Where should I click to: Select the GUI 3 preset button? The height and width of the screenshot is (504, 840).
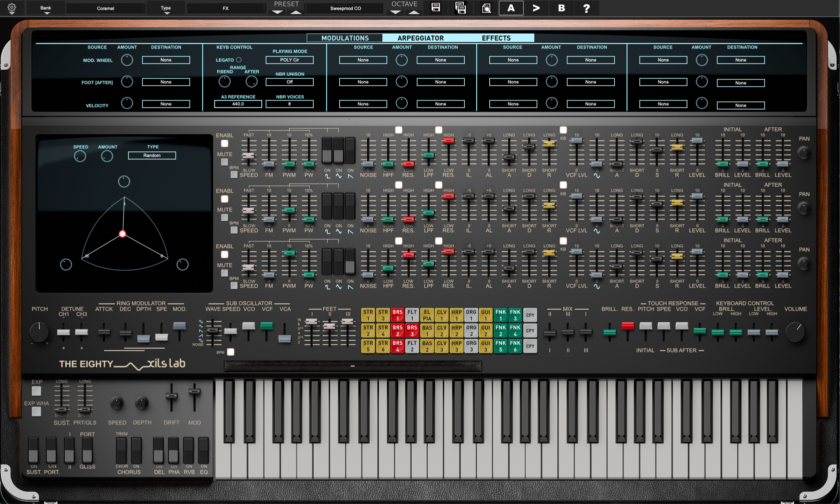pos(485,346)
